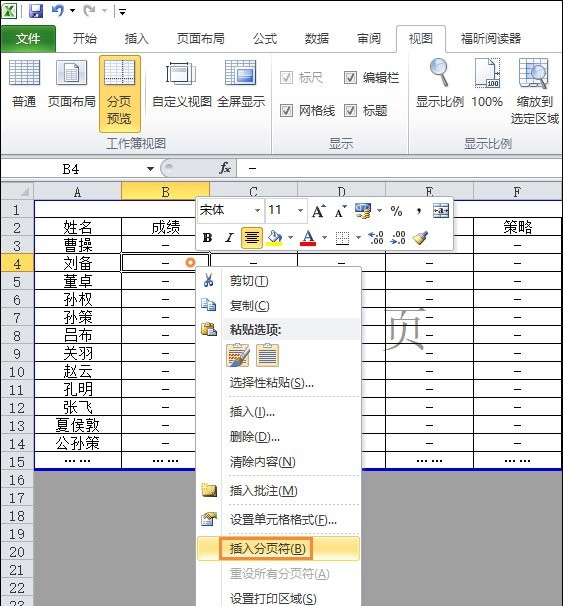563x606 pixels.
Task: Open font size dropdown showing 11
Action: point(300,211)
